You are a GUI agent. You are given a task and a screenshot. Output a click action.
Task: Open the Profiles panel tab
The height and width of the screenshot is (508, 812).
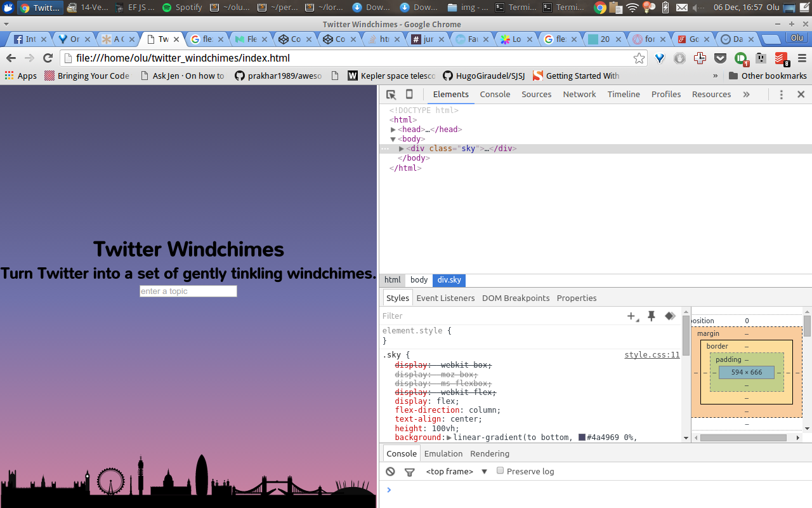tap(666, 94)
